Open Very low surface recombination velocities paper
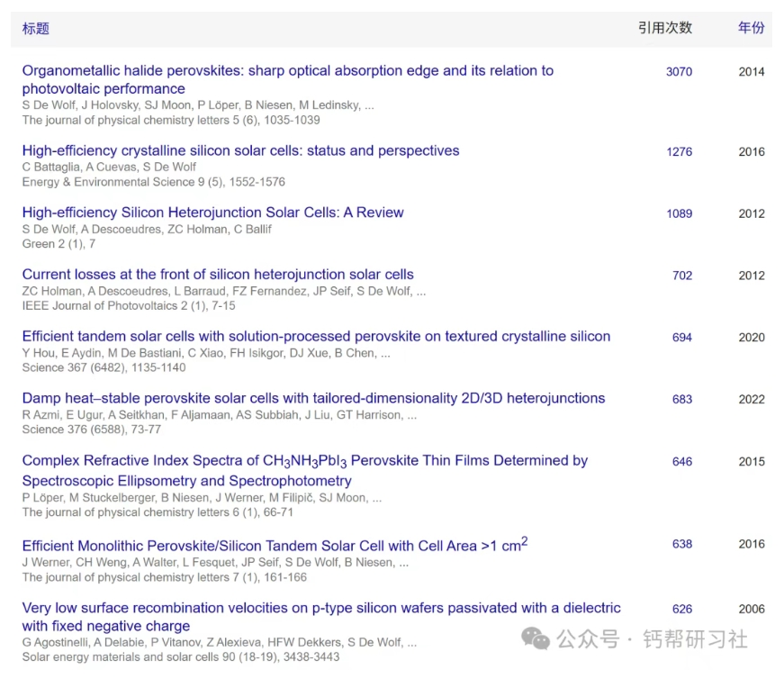The image size is (784, 679). [x=320, y=609]
